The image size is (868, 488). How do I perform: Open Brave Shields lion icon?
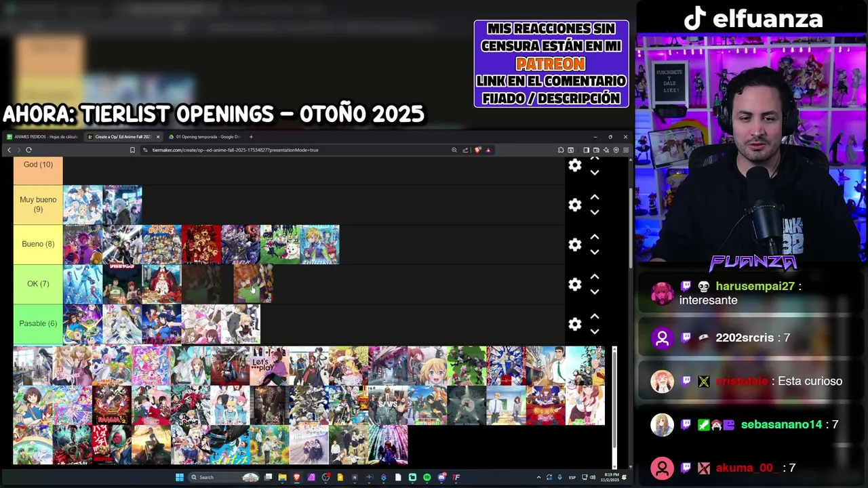(477, 150)
